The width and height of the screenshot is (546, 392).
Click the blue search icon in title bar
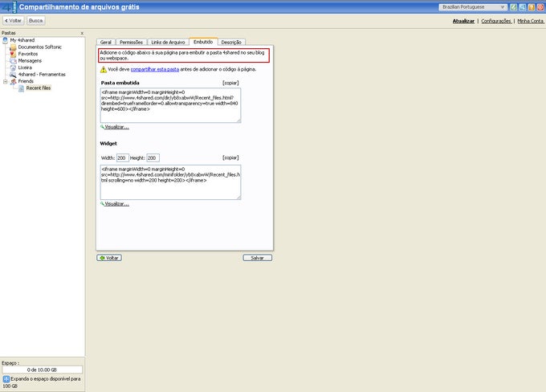[x=523, y=7]
